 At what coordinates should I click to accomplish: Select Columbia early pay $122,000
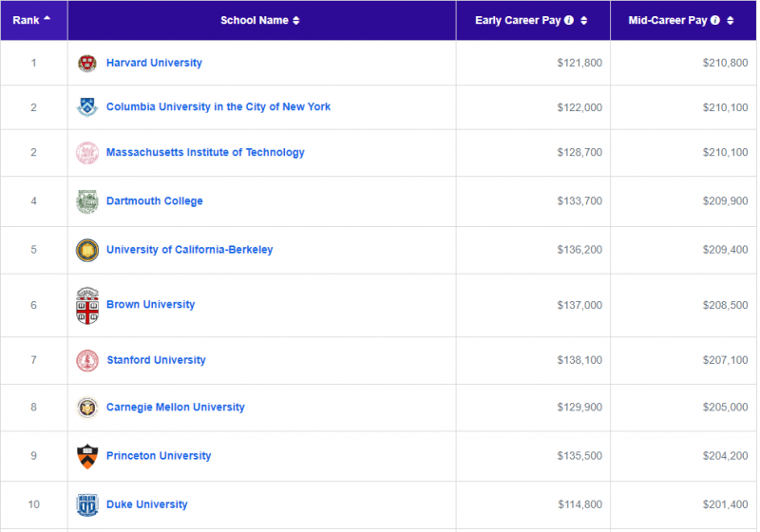click(579, 107)
